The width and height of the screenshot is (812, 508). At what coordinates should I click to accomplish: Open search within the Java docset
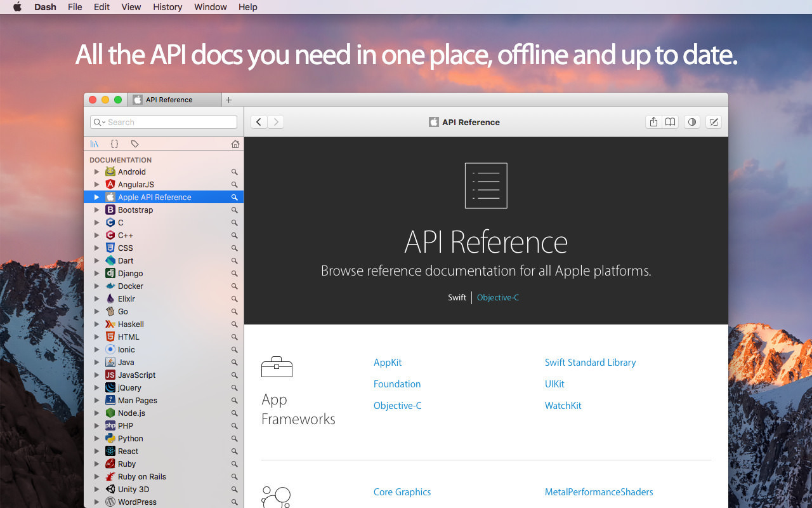tap(235, 362)
